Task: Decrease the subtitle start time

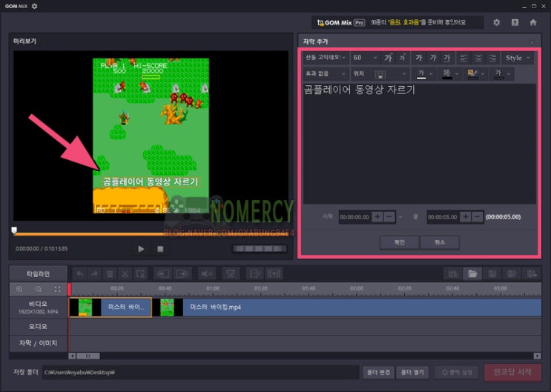Action: point(389,217)
